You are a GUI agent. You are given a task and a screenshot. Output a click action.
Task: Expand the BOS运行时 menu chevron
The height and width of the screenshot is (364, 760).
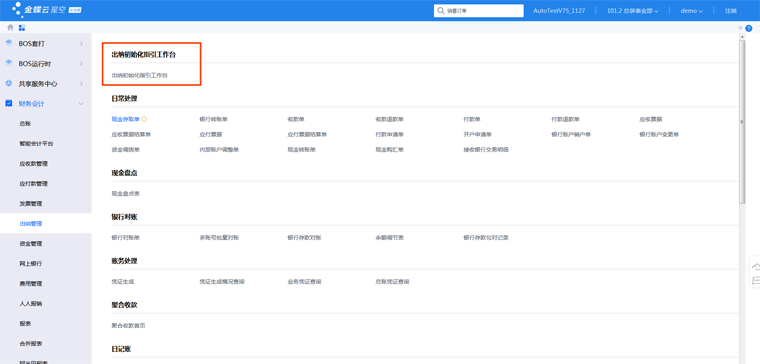pyautogui.click(x=81, y=63)
